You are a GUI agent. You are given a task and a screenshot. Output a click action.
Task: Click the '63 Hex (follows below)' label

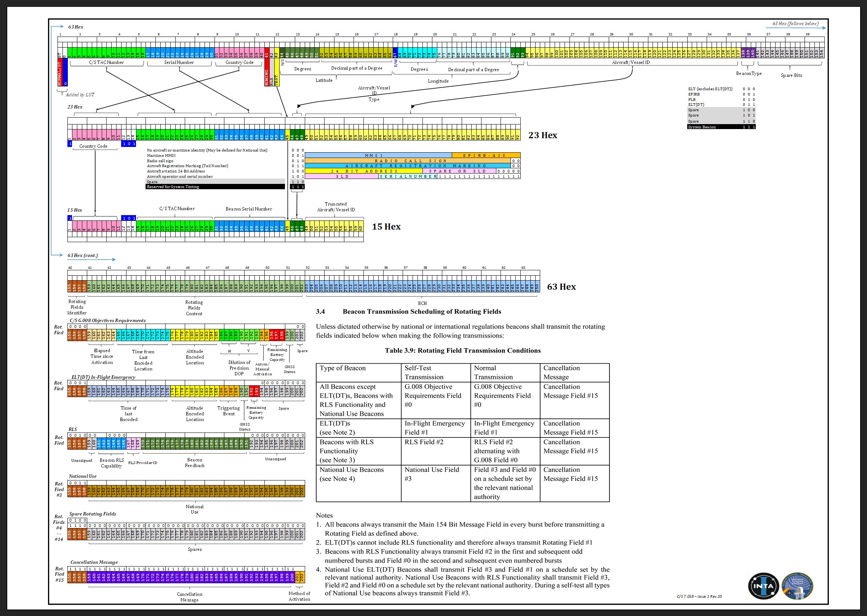point(795,24)
